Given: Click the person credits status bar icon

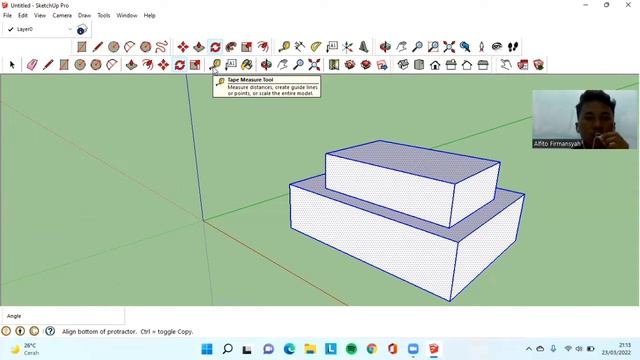Looking at the screenshot, I should (x=20, y=331).
